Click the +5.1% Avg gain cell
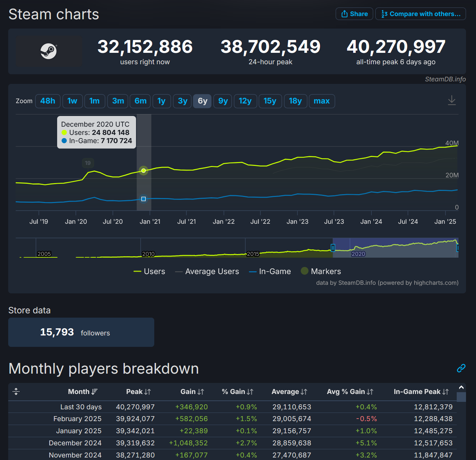 click(366, 443)
